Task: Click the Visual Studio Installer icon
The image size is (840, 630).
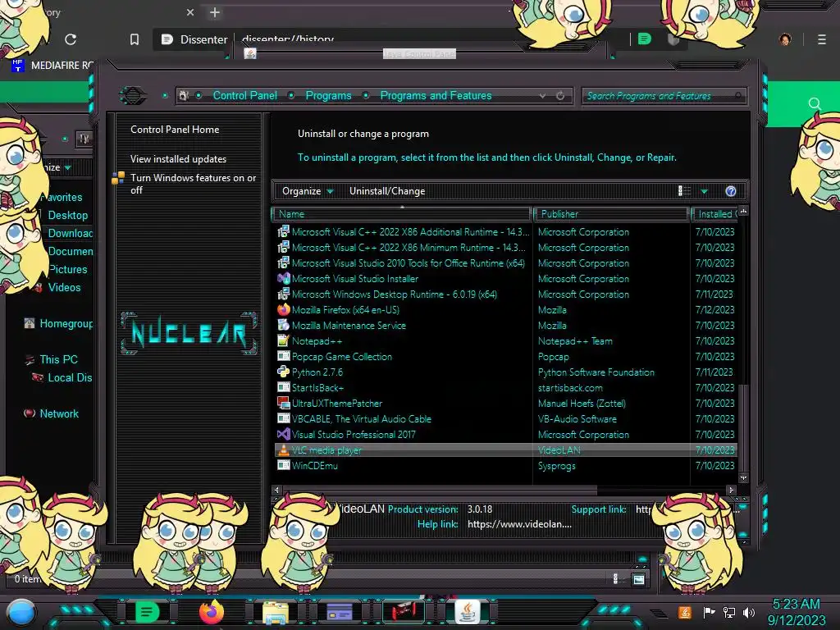Action: pyautogui.click(x=283, y=279)
